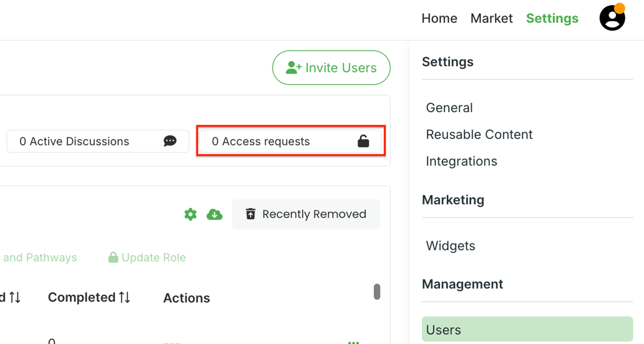The width and height of the screenshot is (644, 344).
Task: Open Market in top navigation
Action: tap(492, 19)
